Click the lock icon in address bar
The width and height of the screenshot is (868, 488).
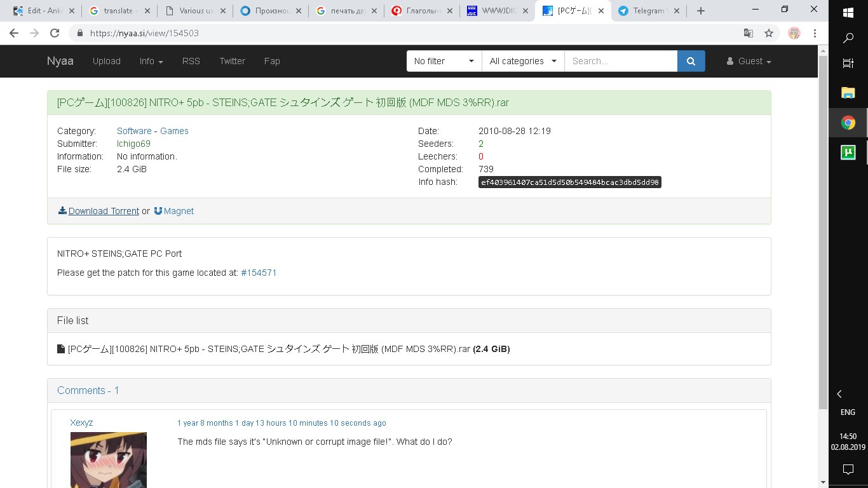point(80,33)
